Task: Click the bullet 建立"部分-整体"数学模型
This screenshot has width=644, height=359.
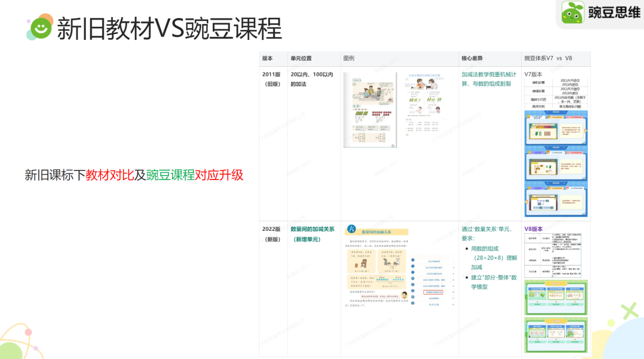Action: pyautogui.click(x=494, y=282)
